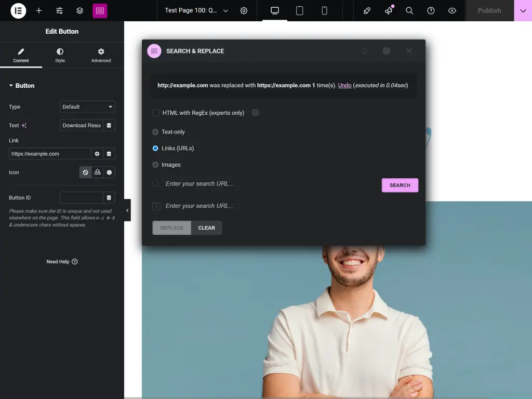This screenshot has height=399, width=532.
Task: Select the Images radio option
Action: (155, 165)
